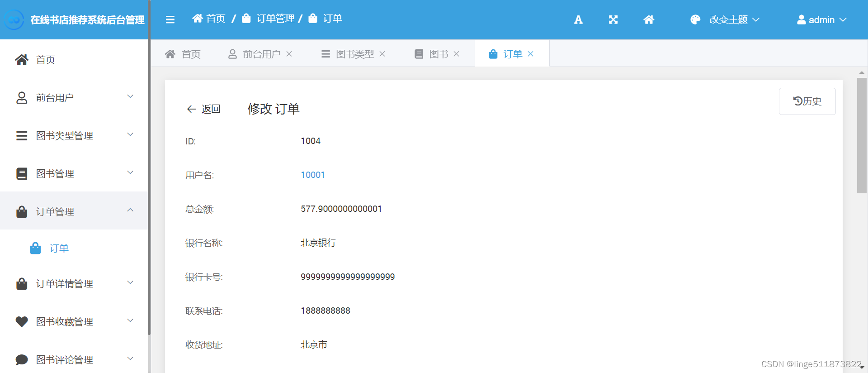Expand 订单详情管理 menu chevron
Screen dimensions: 868x373
[x=130, y=282]
